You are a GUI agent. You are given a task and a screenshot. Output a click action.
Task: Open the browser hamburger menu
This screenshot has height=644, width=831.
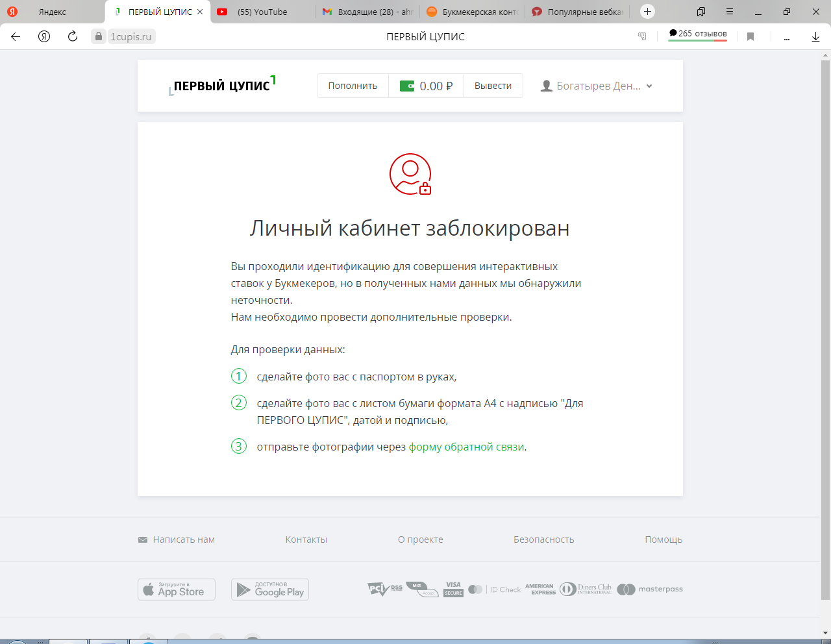click(730, 12)
